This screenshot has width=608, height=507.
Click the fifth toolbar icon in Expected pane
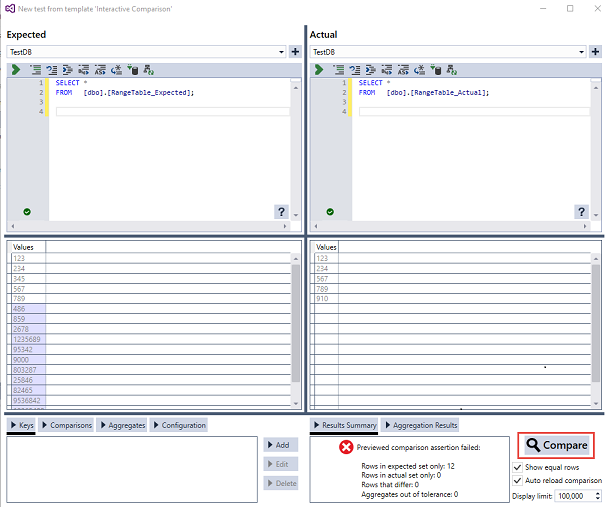pos(83,70)
